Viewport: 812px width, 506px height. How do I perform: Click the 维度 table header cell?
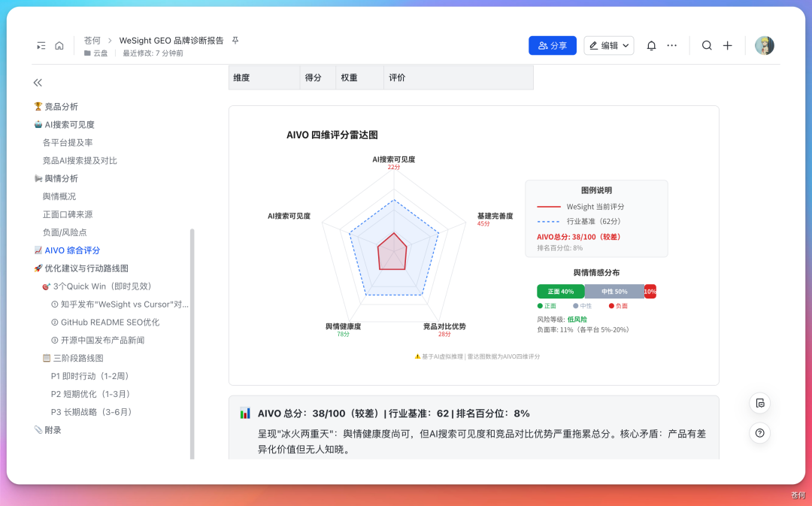point(264,77)
